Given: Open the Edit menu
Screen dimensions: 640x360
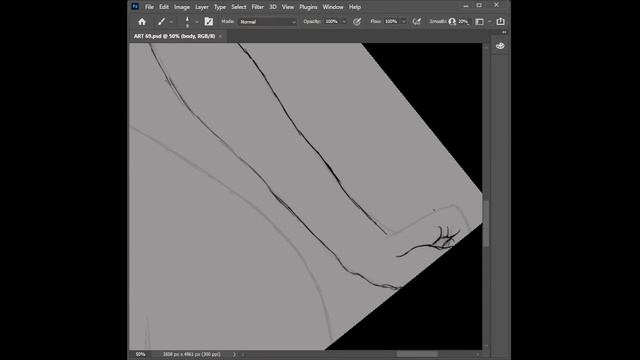Looking at the screenshot, I should [164, 7].
